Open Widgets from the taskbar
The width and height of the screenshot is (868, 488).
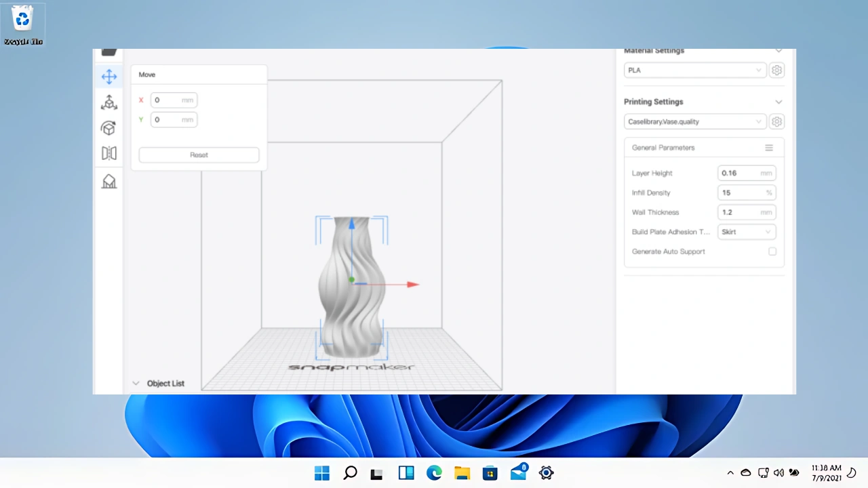click(x=406, y=472)
